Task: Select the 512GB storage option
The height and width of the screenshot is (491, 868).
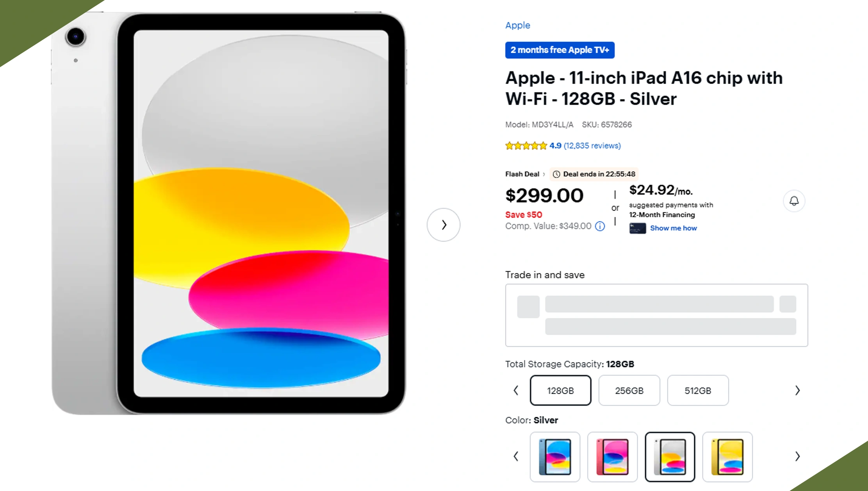Action: (698, 390)
